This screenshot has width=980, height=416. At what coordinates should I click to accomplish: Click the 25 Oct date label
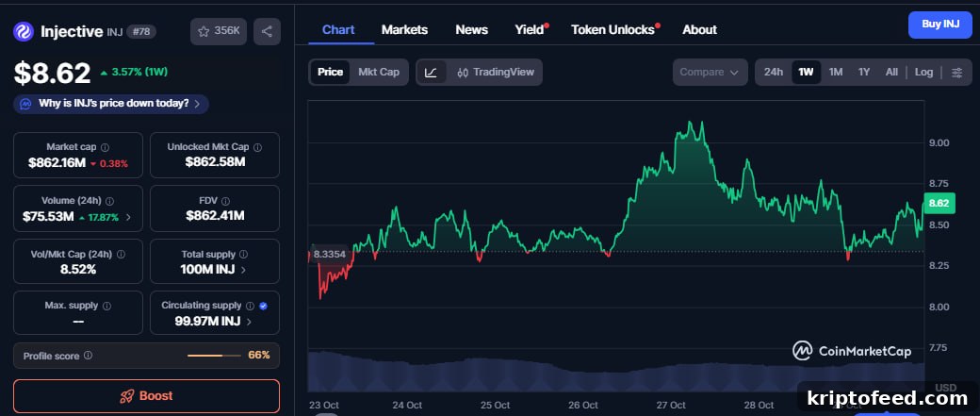click(x=495, y=406)
